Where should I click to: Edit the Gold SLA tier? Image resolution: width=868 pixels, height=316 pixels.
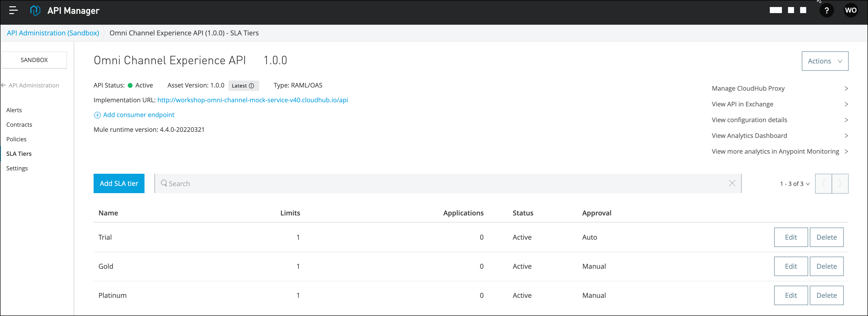click(791, 266)
